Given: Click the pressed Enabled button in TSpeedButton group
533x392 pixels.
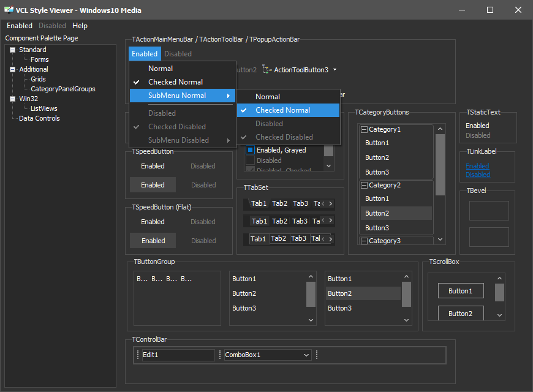Looking at the screenshot, I should pyautogui.click(x=153, y=185).
